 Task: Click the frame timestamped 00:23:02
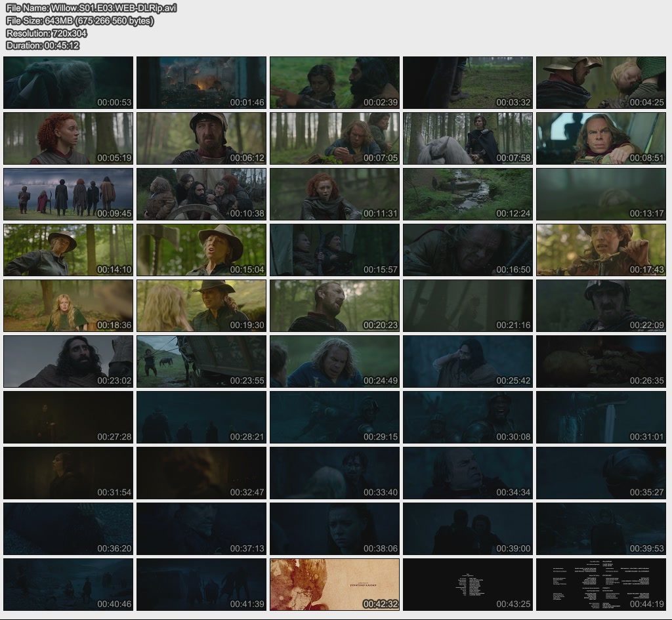(68, 362)
